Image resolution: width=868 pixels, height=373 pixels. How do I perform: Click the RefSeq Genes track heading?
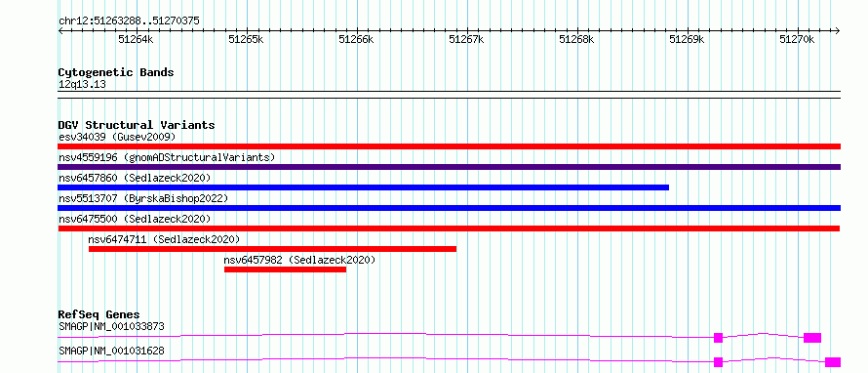[99, 314]
